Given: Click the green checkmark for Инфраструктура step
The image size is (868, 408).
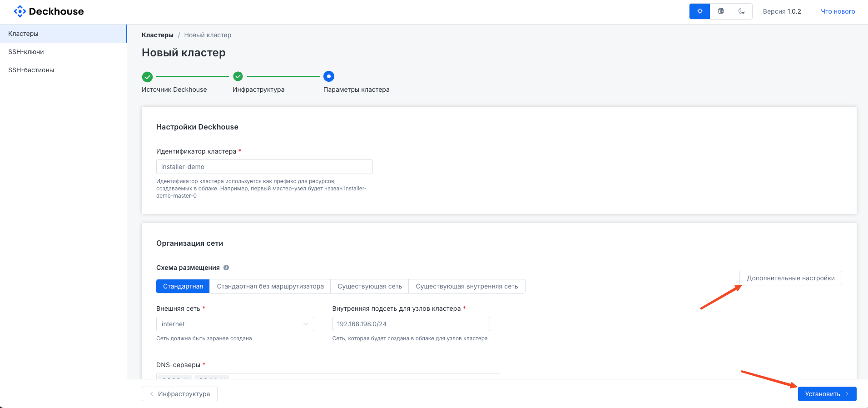Looking at the screenshot, I should click(238, 76).
